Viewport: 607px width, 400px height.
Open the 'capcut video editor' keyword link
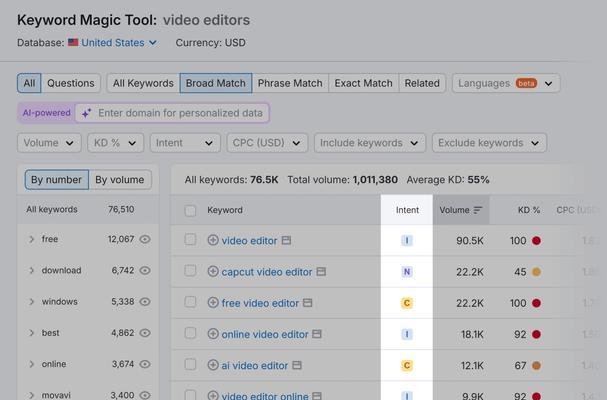tap(267, 272)
